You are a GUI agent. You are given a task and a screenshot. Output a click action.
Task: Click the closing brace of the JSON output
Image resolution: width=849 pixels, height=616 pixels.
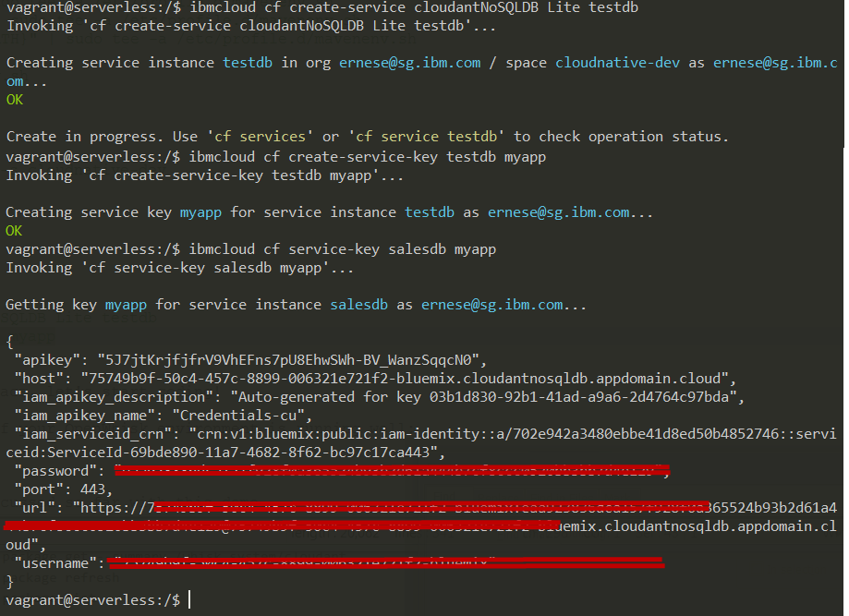pos(9,582)
